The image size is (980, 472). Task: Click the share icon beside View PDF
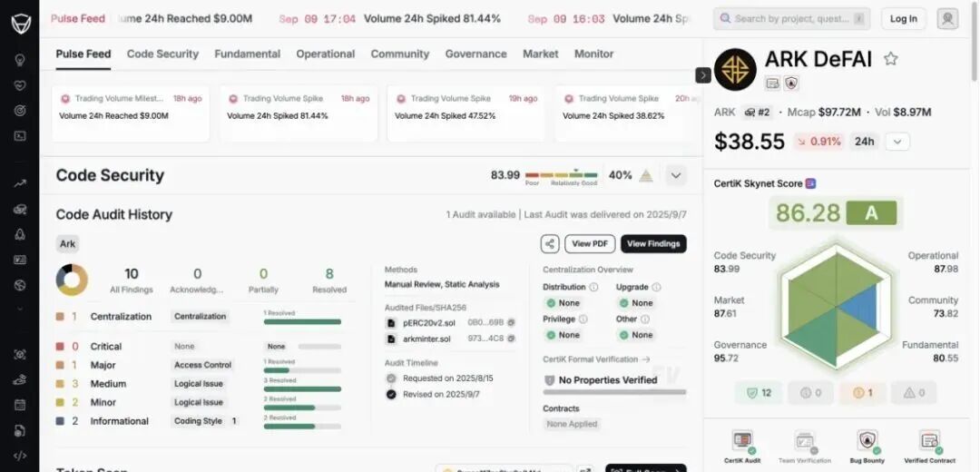549,243
